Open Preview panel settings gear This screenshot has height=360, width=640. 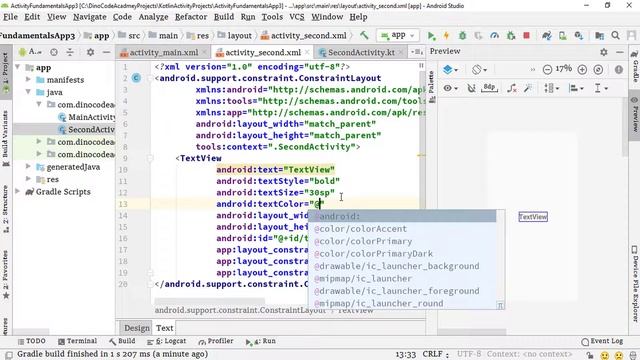pyautogui.click(x=604, y=52)
